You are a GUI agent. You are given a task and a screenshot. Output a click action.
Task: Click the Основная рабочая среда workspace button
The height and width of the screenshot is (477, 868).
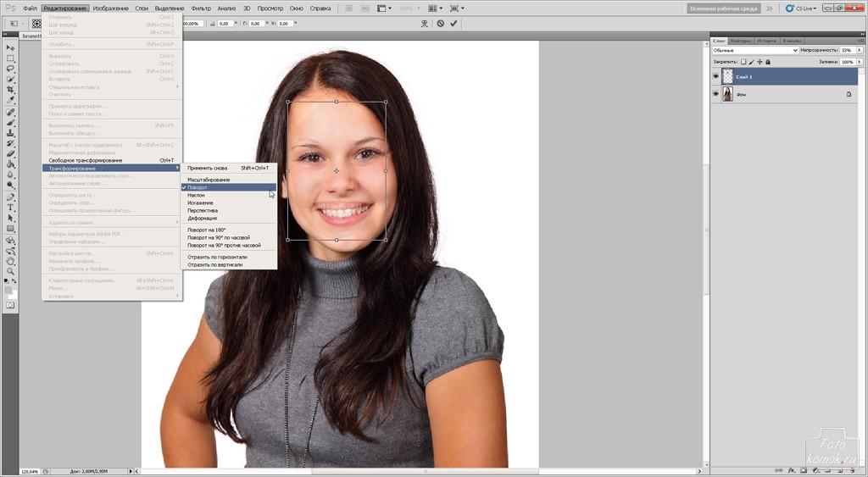click(724, 8)
